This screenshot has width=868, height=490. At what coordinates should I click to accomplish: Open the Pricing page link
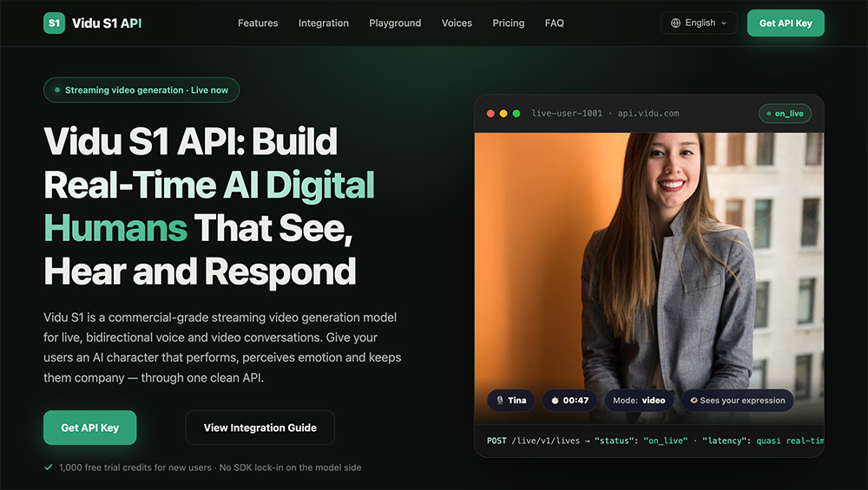508,23
